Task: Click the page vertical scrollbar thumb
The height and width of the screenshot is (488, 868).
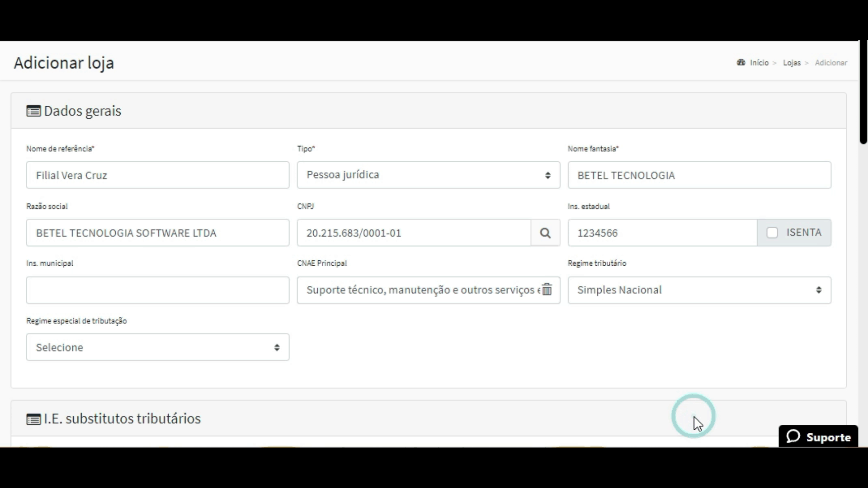Action: coord(863,93)
